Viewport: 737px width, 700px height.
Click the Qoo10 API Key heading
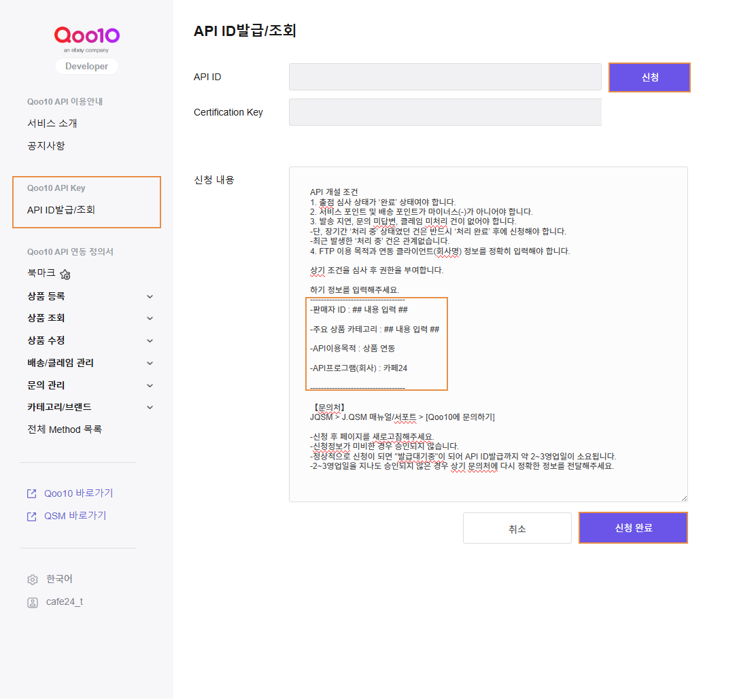(x=56, y=188)
